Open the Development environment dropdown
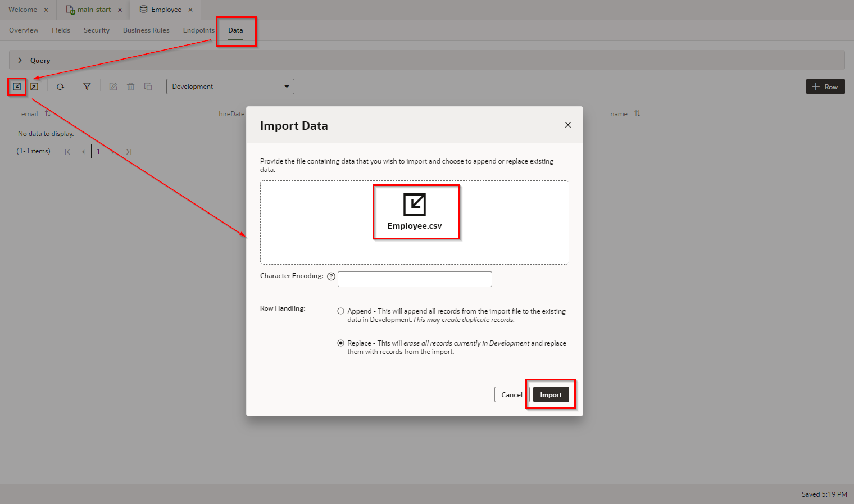Image resolution: width=854 pixels, height=504 pixels. point(230,87)
